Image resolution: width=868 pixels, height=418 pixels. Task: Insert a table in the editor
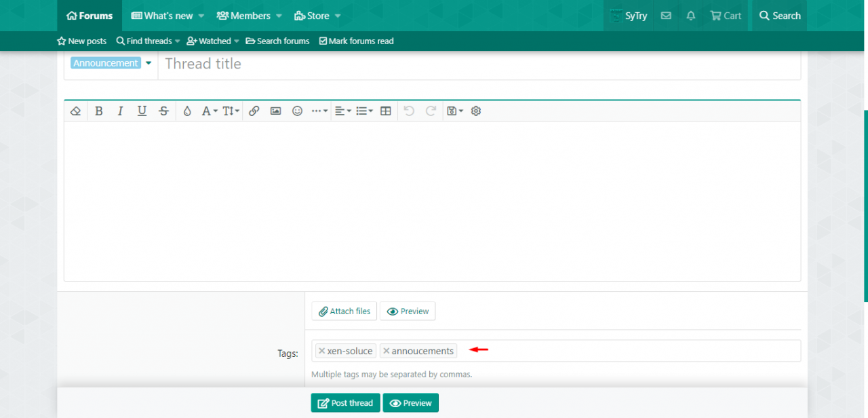point(386,111)
